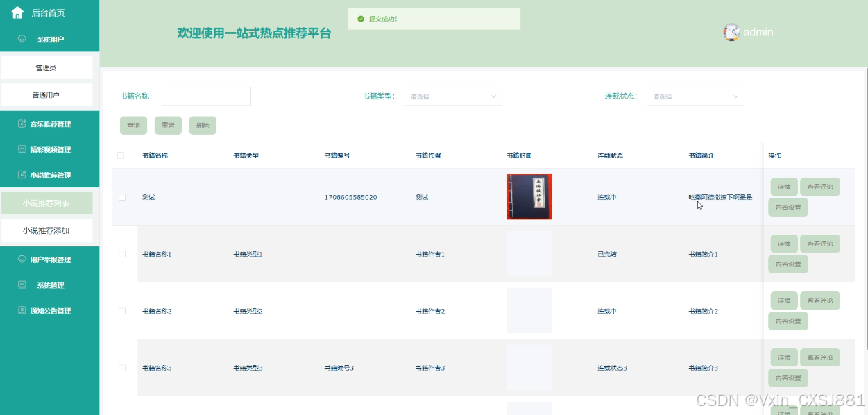868x415 pixels.
Task: Open the 普通用户 submenu item
Action: 46,95
